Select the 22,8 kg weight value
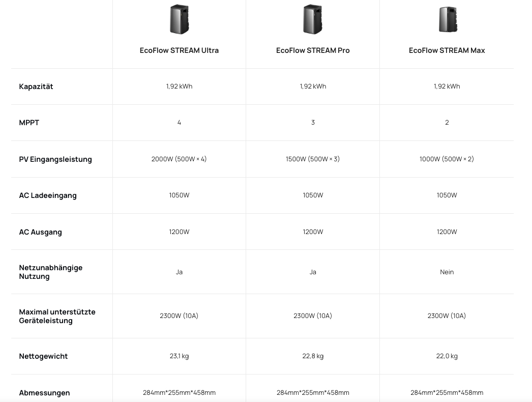The height and width of the screenshot is (402, 532). point(313,356)
